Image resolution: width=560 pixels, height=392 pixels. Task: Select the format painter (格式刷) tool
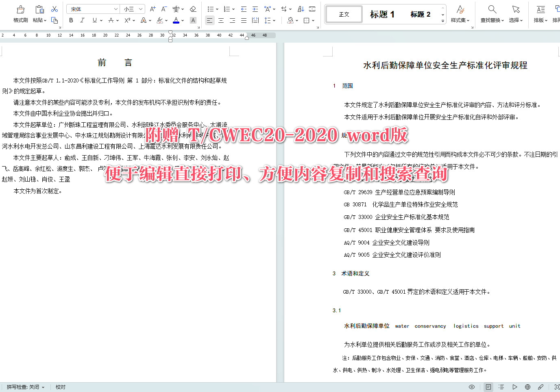pos(20,12)
